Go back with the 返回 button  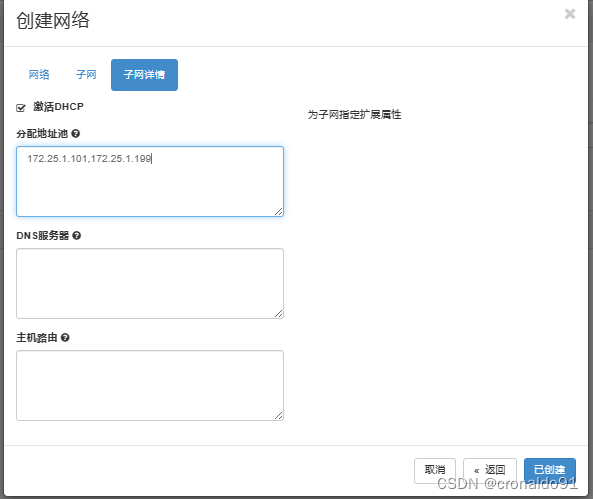490,470
